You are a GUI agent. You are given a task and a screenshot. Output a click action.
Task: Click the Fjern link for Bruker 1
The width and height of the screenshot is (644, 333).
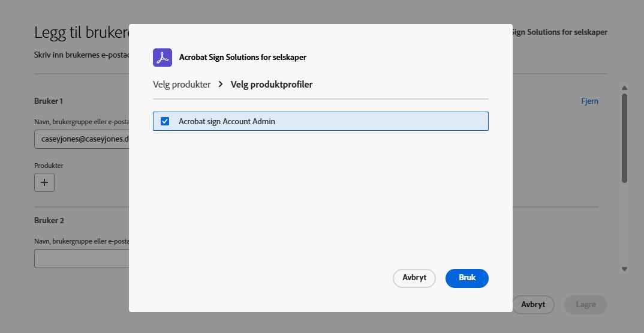click(x=589, y=101)
